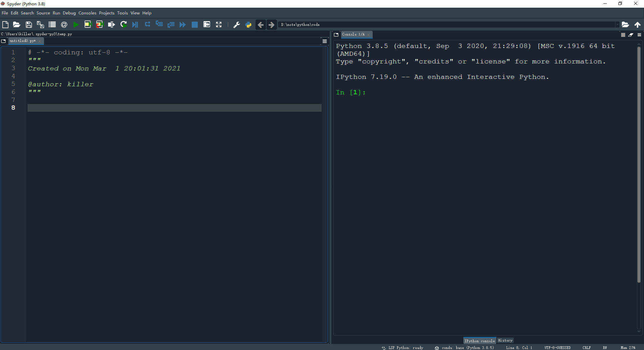Click the Mem 27% status

(628, 348)
